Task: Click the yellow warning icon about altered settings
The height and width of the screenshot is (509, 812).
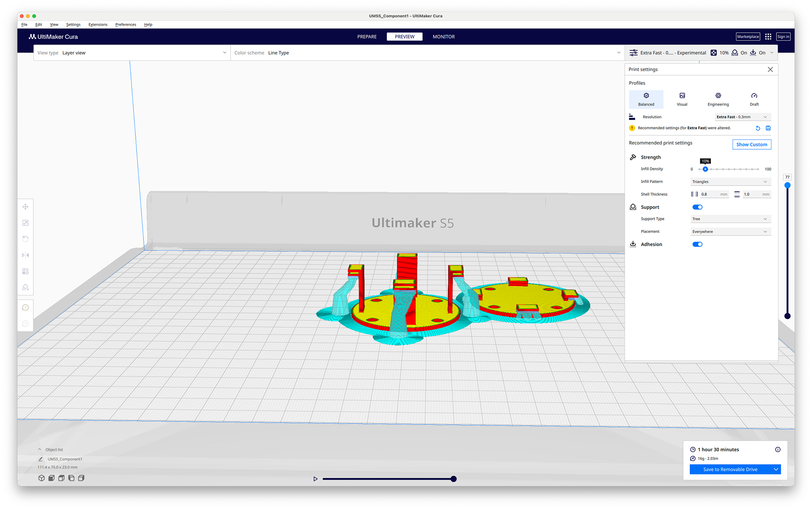Action: click(632, 128)
